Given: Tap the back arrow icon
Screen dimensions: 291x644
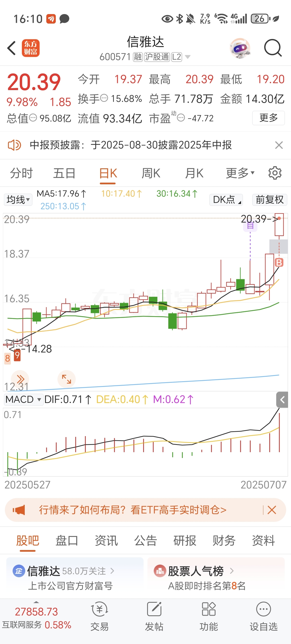Looking at the screenshot, I should 11,48.
